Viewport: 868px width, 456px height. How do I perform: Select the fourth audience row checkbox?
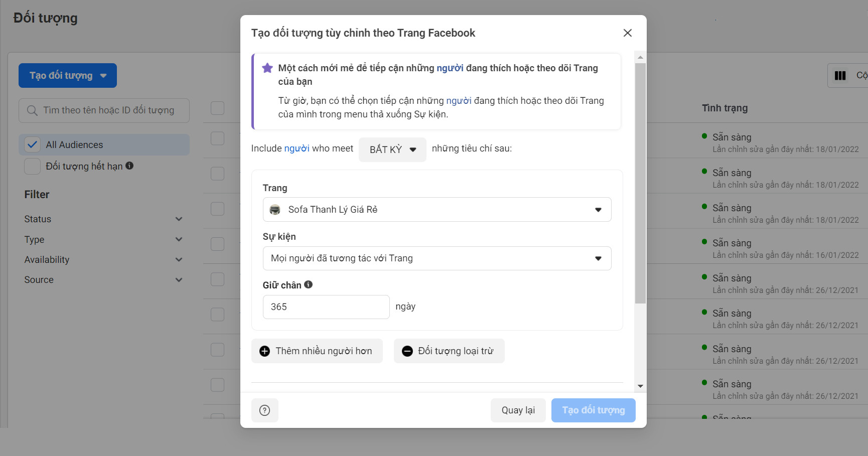point(217,244)
